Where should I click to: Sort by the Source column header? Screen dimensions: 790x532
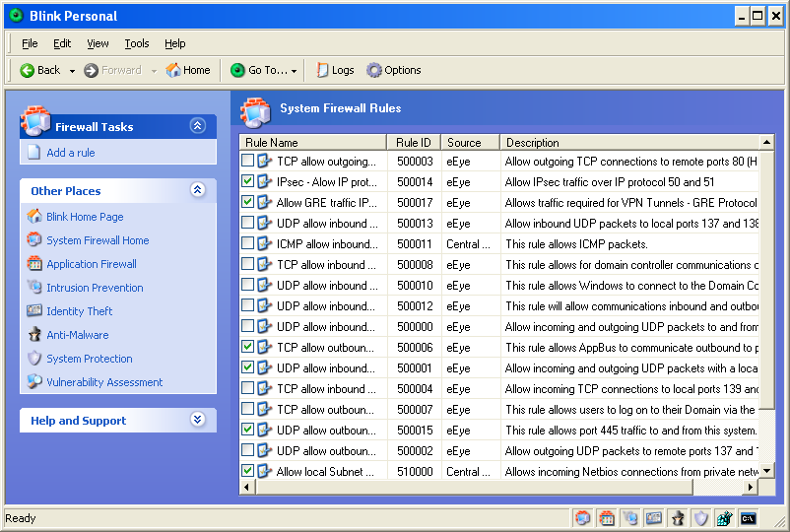(470, 143)
